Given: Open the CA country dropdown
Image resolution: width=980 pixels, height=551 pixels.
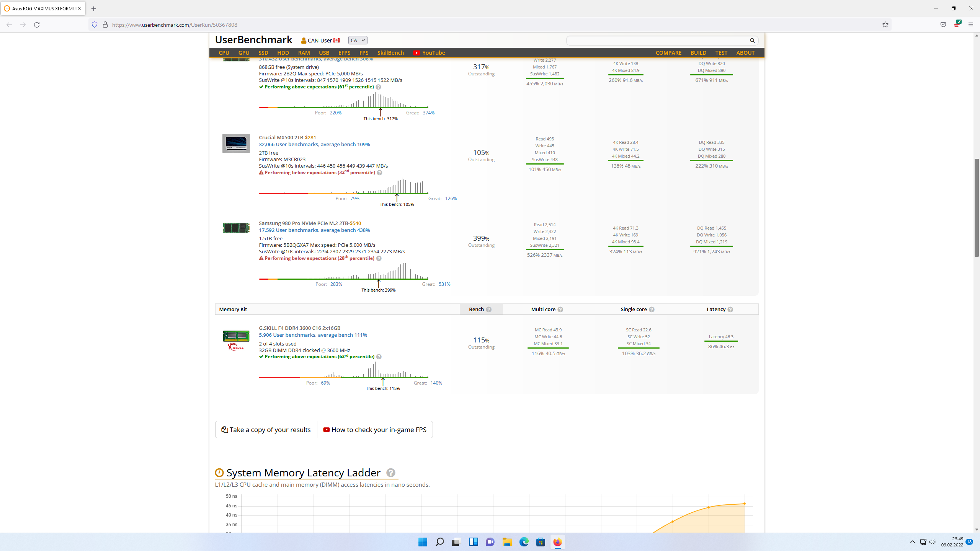Looking at the screenshot, I should point(358,41).
